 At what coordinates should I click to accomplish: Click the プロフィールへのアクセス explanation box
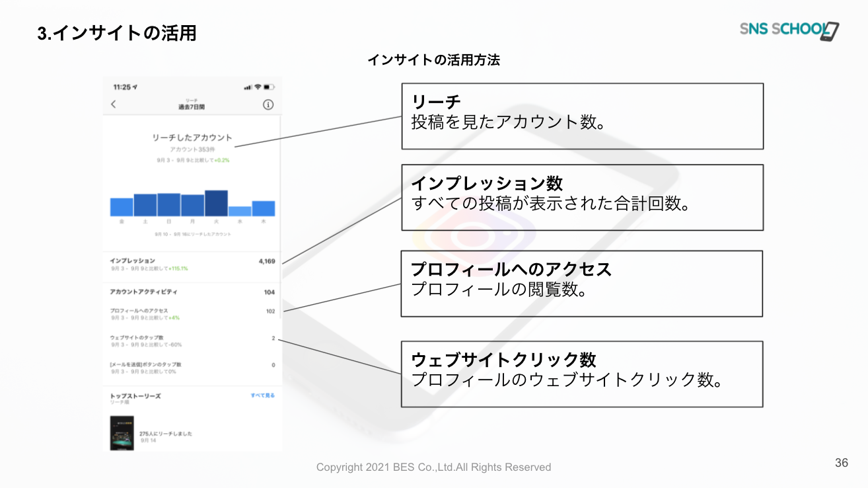tap(582, 283)
